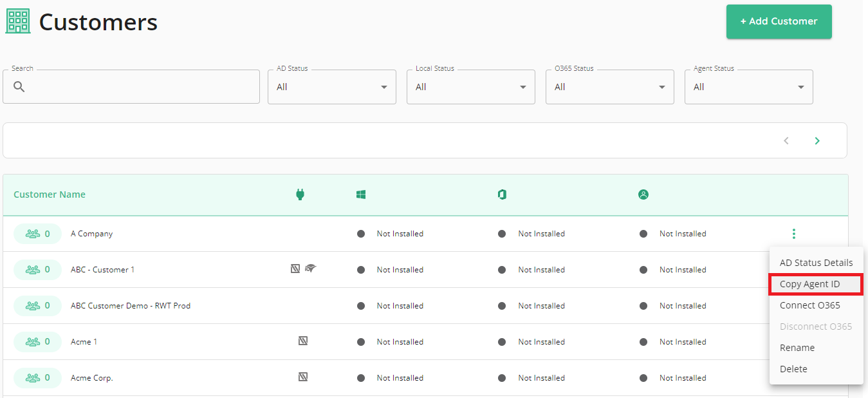Open the AD Status filter dropdown

click(331, 86)
